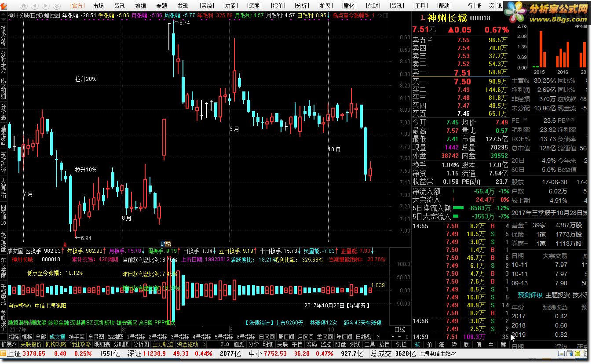Select the 基本资料 left sidebar tab
This screenshot has height=364, width=592.
point(4,136)
